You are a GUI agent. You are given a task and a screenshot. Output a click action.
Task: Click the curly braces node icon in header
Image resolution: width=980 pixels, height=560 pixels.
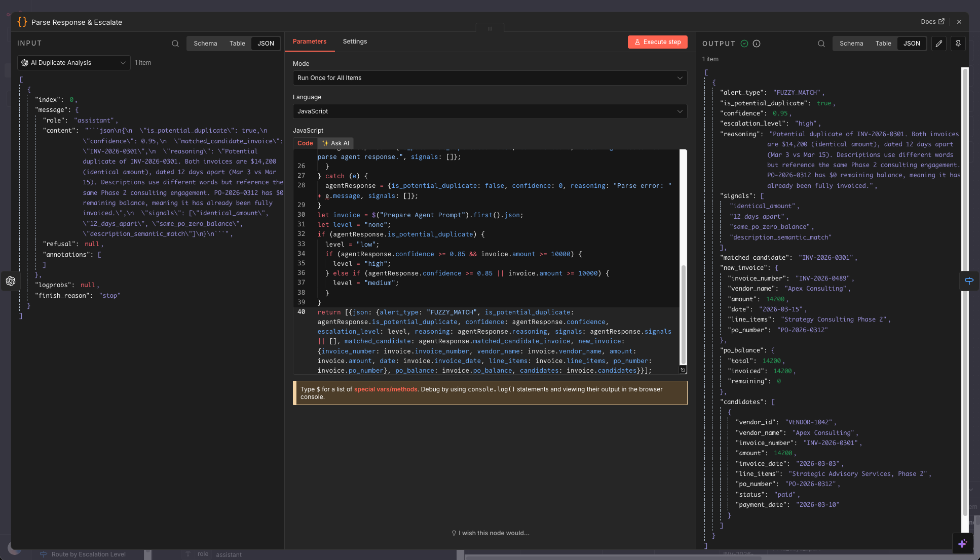click(x=22, y=22)
